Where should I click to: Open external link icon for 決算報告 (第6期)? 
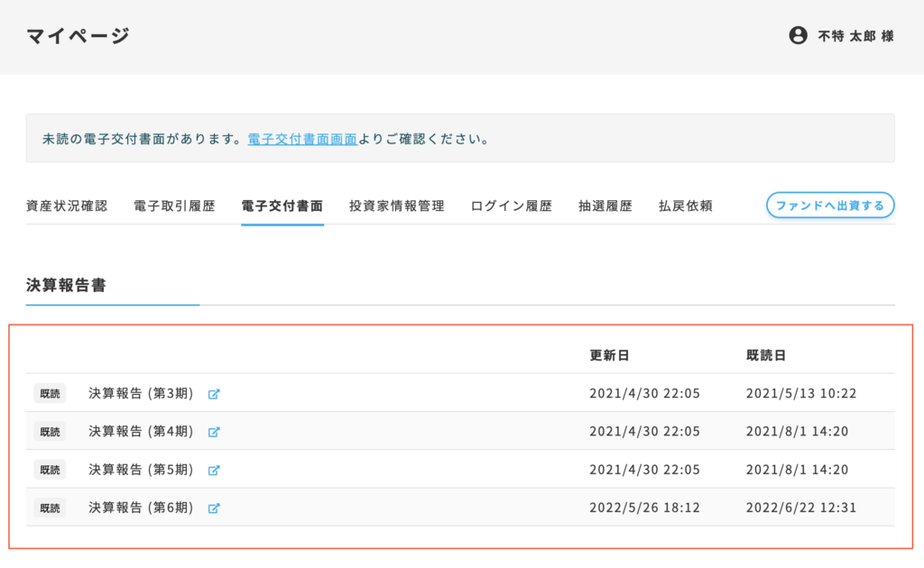pyautogui.click(x=214, y=508)
